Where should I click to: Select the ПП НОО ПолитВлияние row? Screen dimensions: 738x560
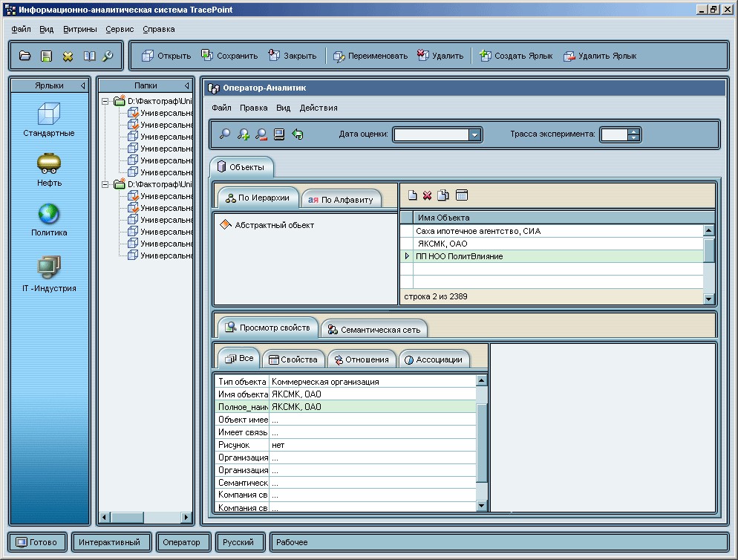[552, 257]
